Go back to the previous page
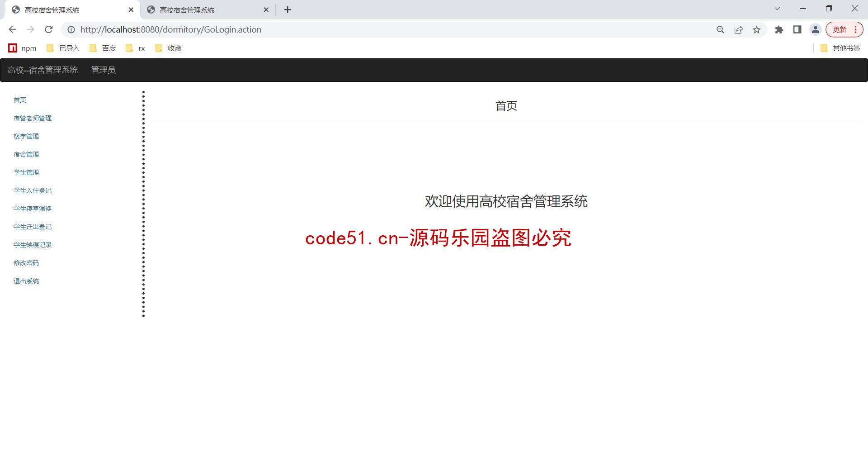The image size is (868, 466). tap(12, 29)
